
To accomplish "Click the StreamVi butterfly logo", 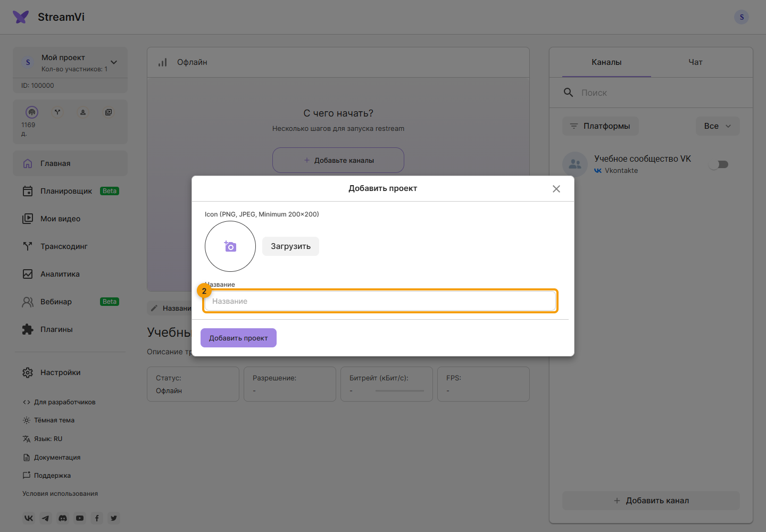I will (x=21, y=17).
